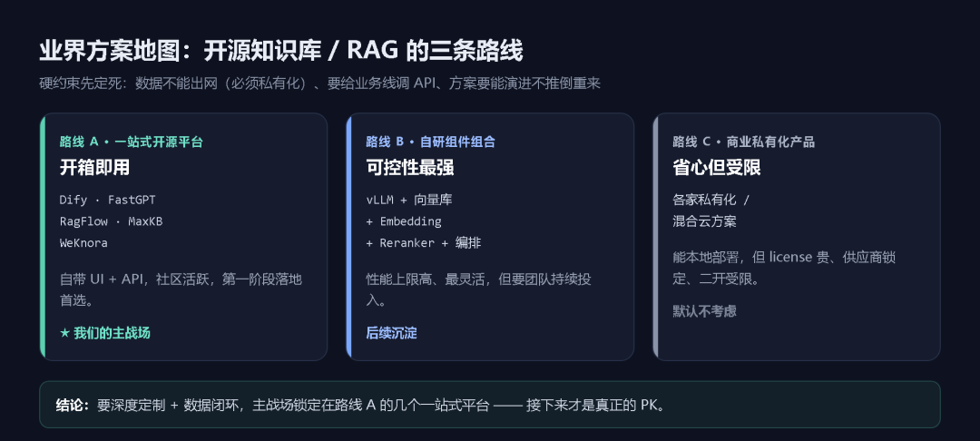The width and height of the screenshot is (980, 441).
Task: Click the WeKnora text
Action: point(83,243)
